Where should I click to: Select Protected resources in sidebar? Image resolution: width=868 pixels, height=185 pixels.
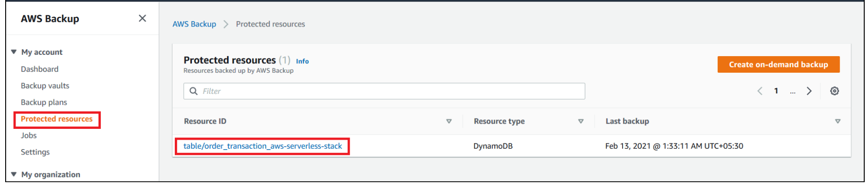(x=57, y=119)
